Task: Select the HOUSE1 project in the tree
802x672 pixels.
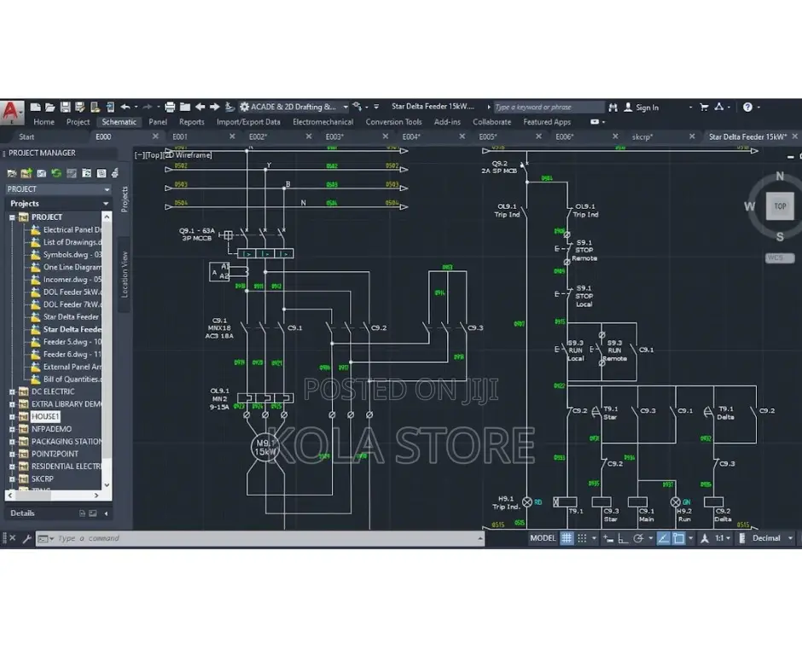Action: click(45, 417)
